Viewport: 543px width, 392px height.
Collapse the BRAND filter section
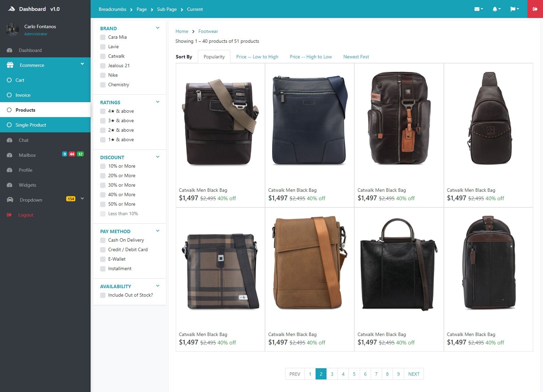157,28
